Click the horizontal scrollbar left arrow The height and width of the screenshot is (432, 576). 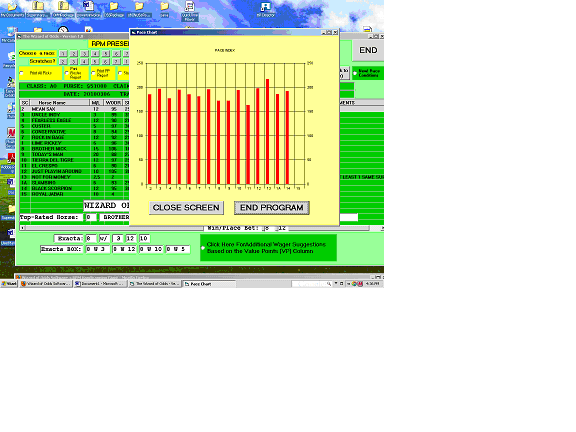coord(22,228)
